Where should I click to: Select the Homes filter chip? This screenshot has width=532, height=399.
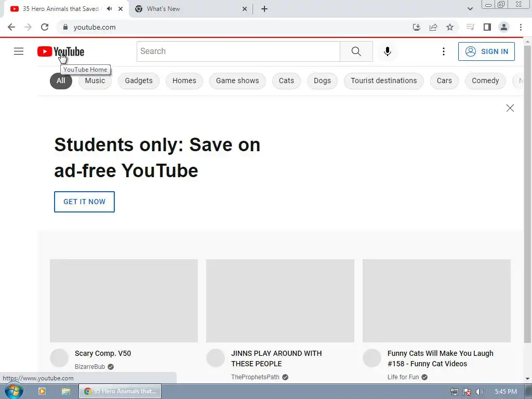(184, 81)
